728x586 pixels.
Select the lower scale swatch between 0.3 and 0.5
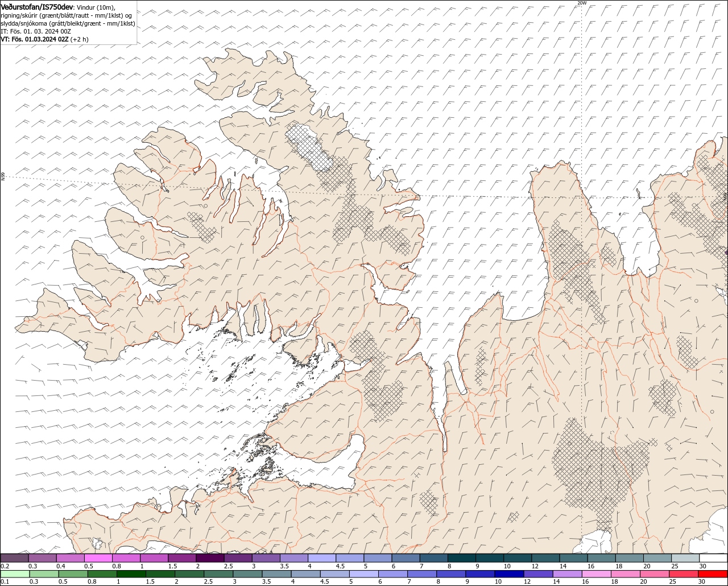click(44, 574)
